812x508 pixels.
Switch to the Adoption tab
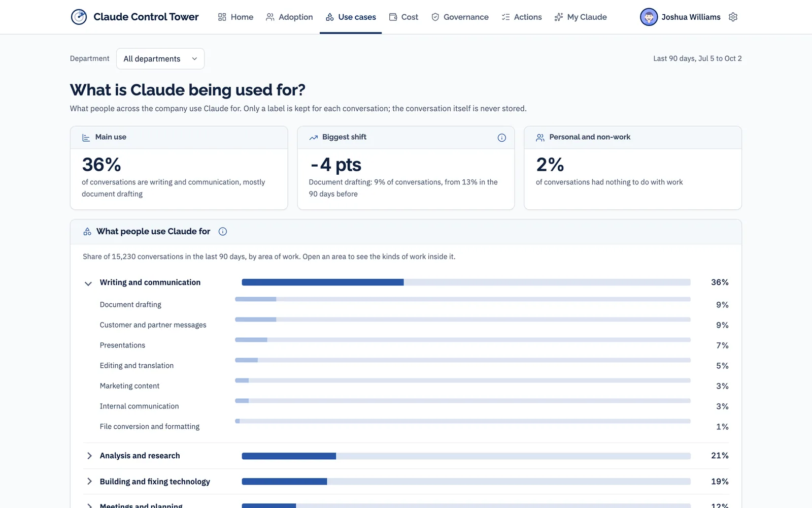(289, 17)
